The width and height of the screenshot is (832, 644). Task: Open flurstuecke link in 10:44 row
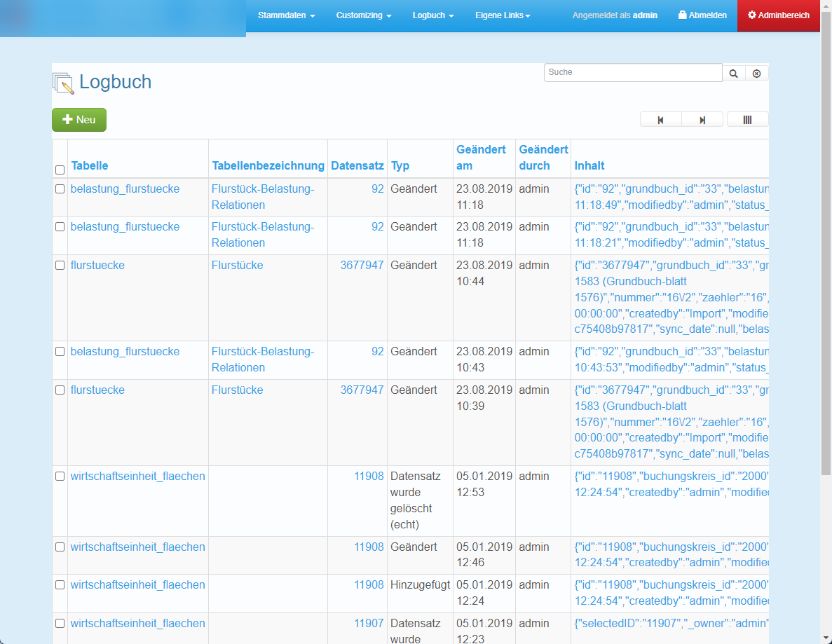click(97, 266)
